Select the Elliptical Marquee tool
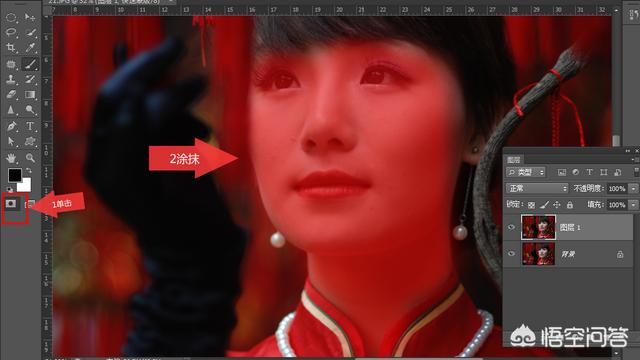 tap(11, 17)
